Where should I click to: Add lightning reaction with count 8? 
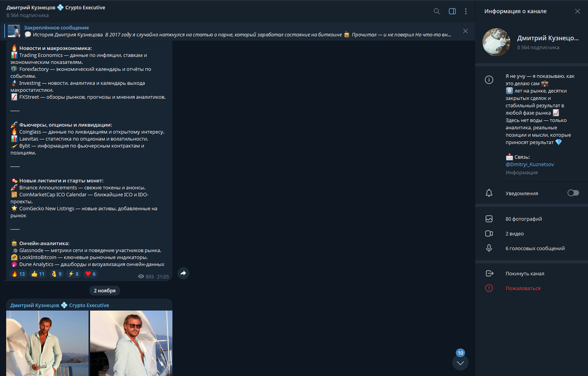[73, 274]
